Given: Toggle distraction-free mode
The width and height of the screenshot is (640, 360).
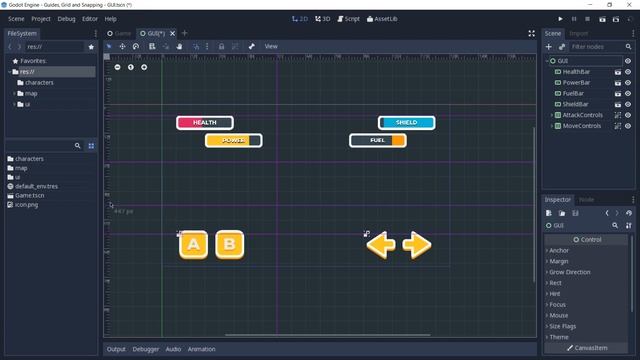Looking at the screenshot, I should coord(531,33).
